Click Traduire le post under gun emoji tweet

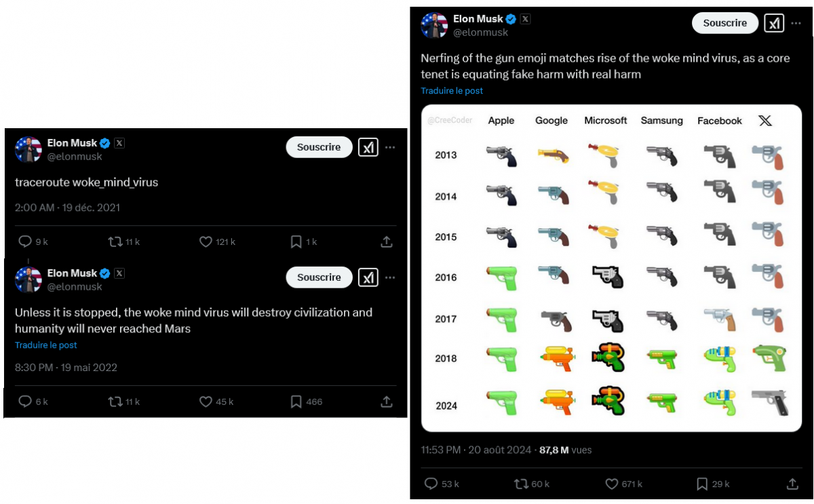point(452,91)
